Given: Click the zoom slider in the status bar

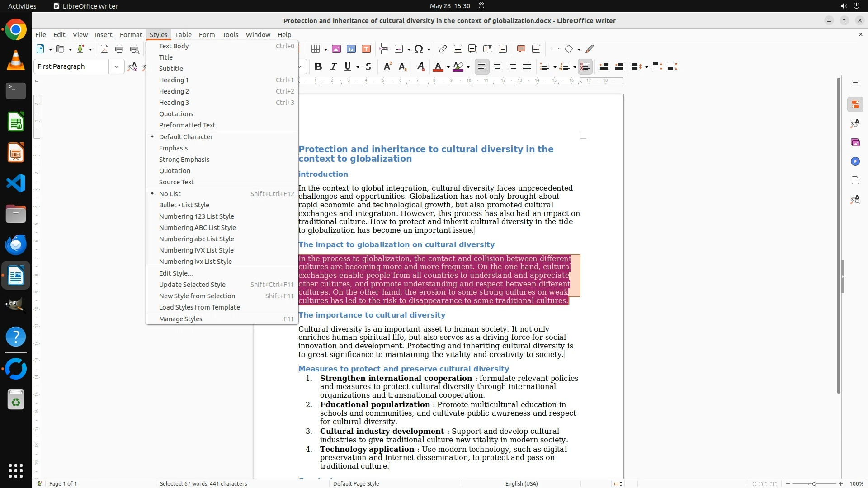Looking at the screenshot, I should pos(814,483).
